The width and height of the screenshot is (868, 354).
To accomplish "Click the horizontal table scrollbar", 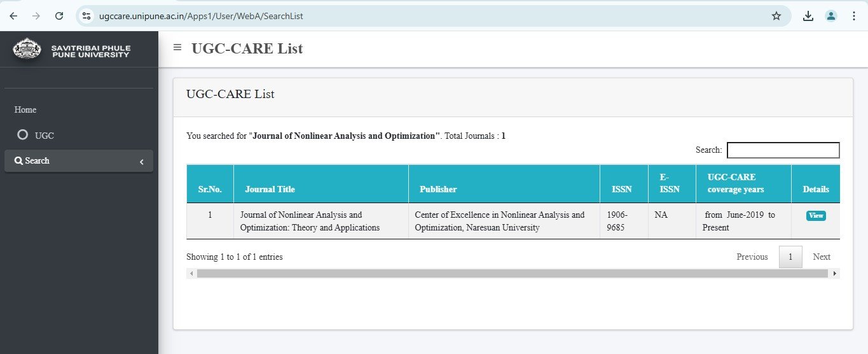I will click(513, 273).
